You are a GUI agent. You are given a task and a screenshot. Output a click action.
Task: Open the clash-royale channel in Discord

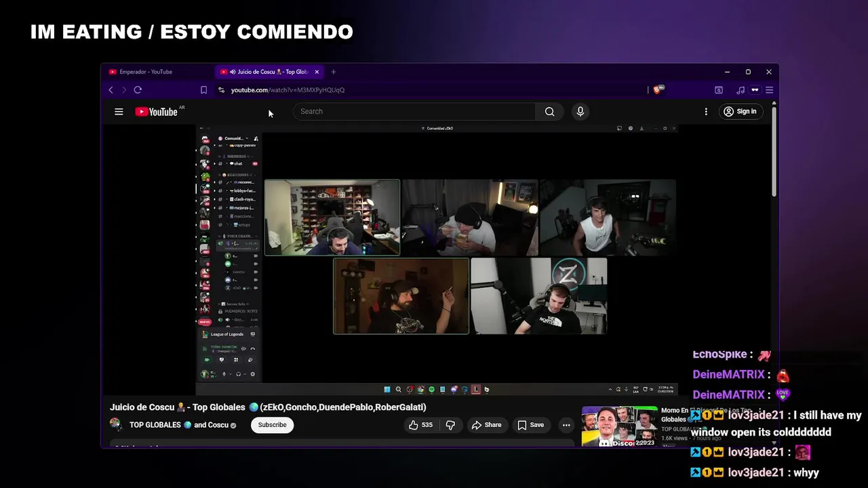pos(237,199)
